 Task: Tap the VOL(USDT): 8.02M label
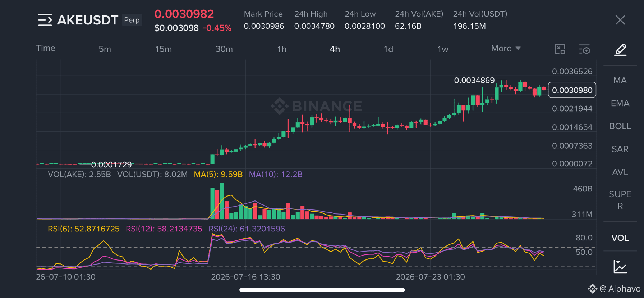(152, 174)
